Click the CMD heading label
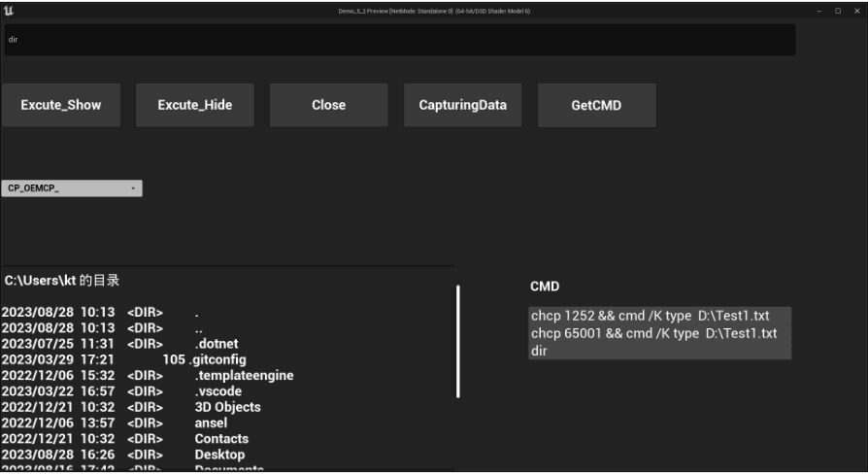868x474 pixels. point(545,287)
